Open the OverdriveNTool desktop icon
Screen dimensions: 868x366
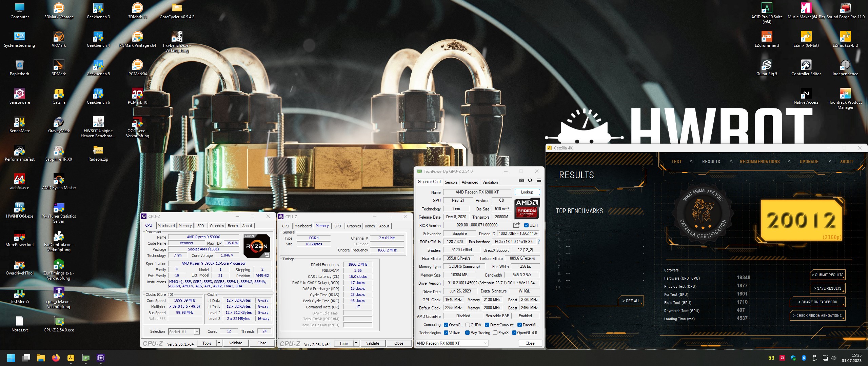20,267
